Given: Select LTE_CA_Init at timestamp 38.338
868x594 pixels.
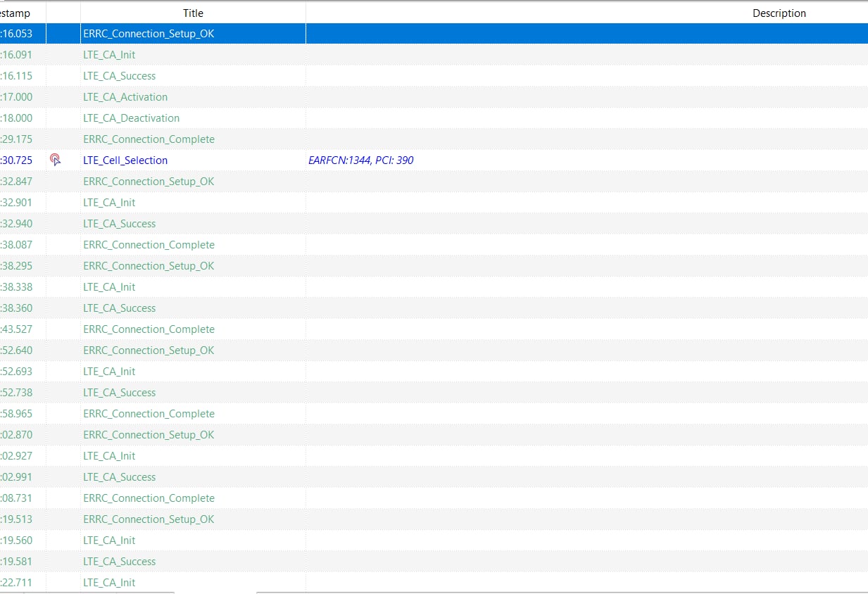Looking at the screenshot, I should click(109, 286).
